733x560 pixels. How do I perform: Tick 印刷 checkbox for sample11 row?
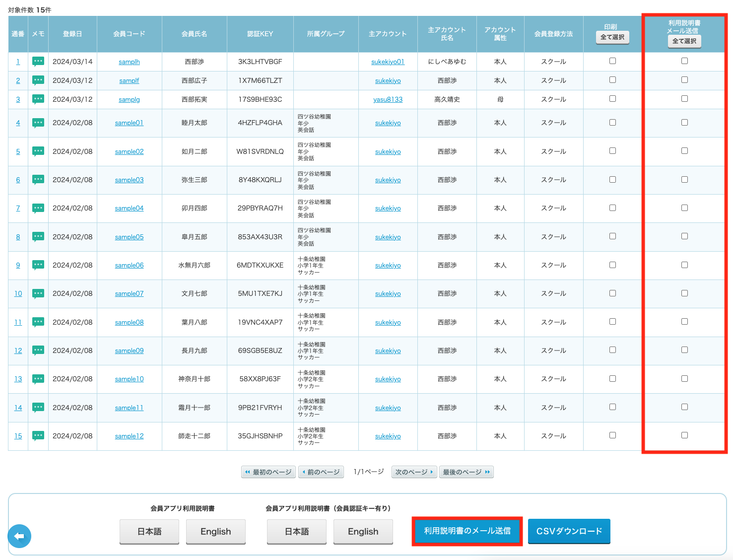tap(612, 407)
